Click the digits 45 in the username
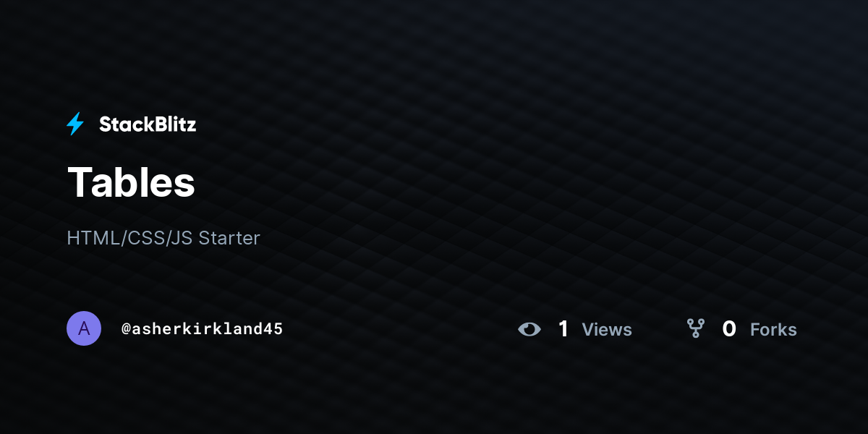This screenshot has width=868, height=434. click(273, 329)
